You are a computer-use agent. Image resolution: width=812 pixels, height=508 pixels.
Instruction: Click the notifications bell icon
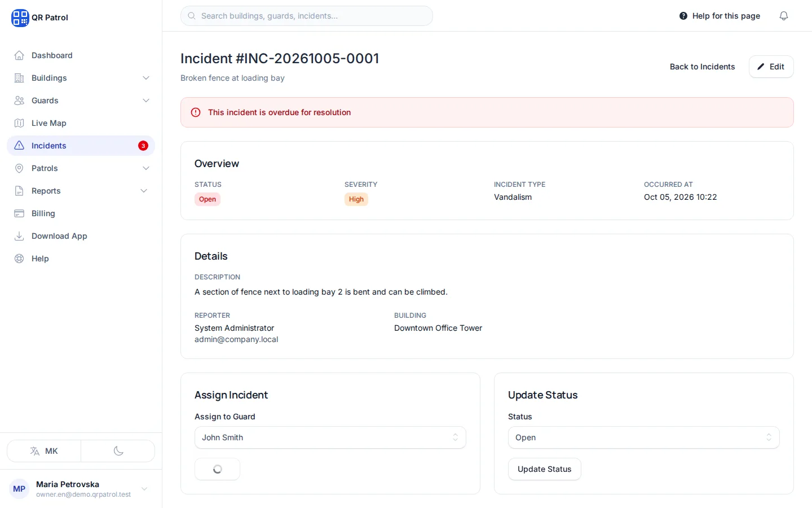[783, 16]
